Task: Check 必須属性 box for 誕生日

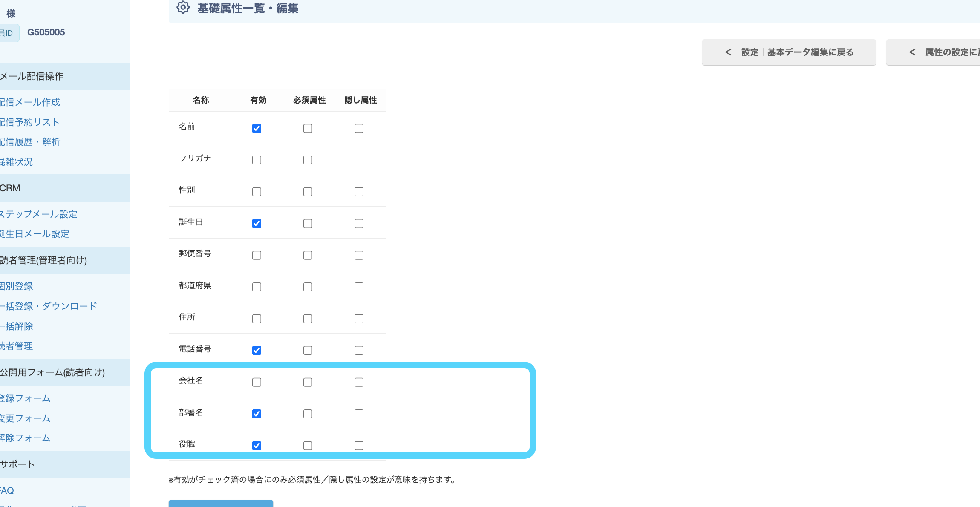Action: click(308, 224)
